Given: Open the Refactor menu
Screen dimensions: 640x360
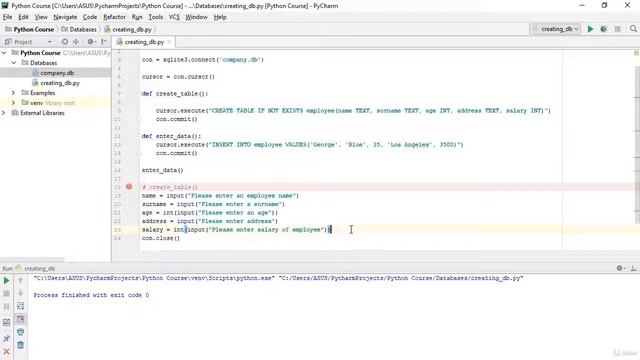Looking at the screenshot, I should pyautogui.click(x=114, y=17).
